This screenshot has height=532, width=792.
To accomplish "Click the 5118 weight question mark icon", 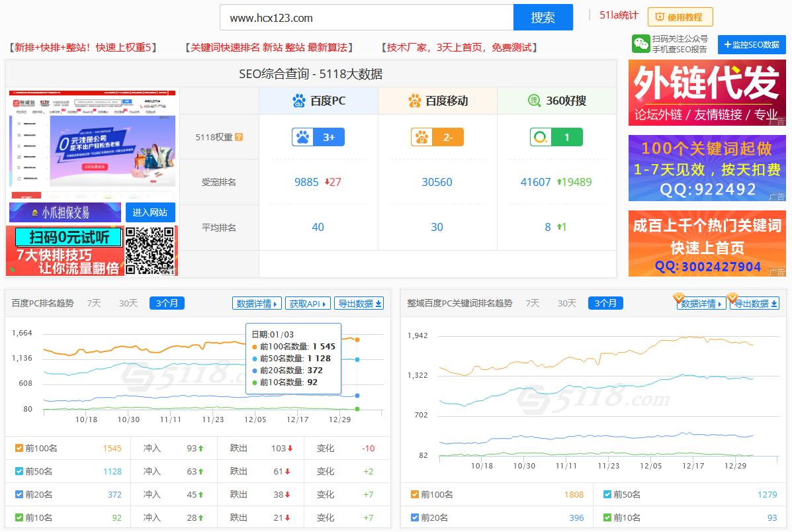I will (x=239, y=137).
